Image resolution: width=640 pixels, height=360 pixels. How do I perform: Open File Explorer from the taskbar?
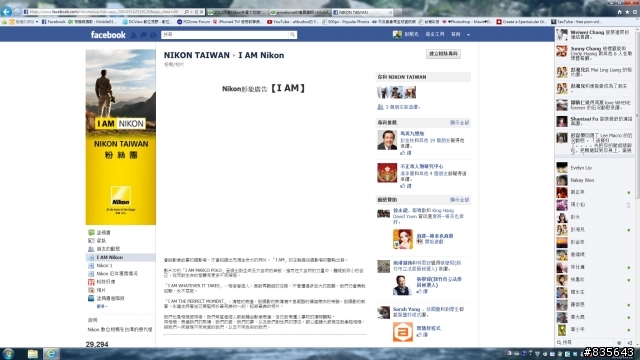(33, 353)
